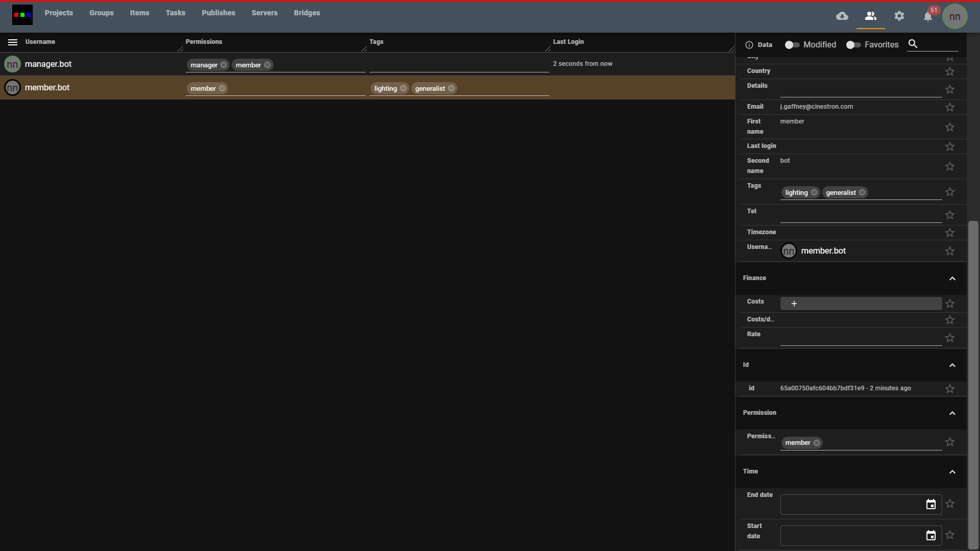Remove lighting tag from member.bot row
This screenshot has width=980, height=551.
pos(403,89)
